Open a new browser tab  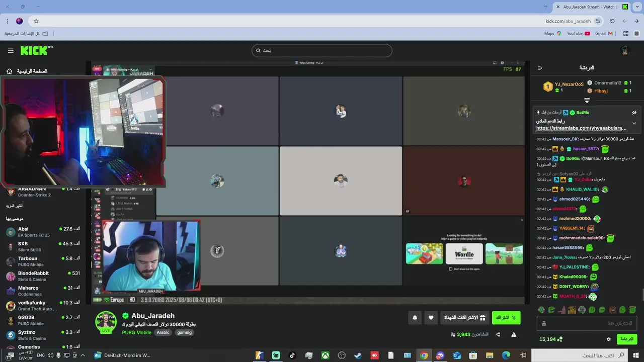[x=546, y=7]
